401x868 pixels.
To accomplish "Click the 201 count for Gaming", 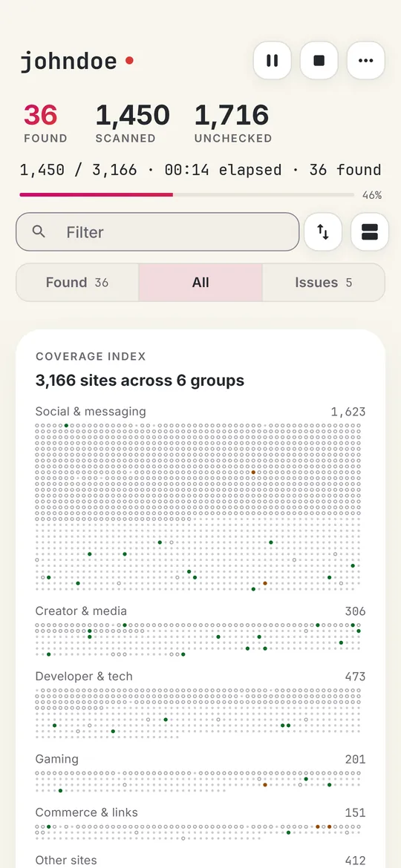I will 355,759.
